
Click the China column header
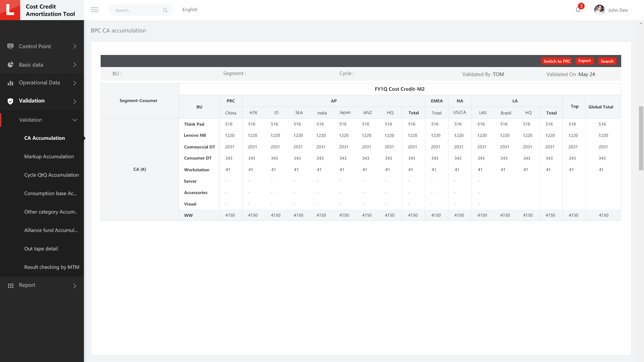230,113
